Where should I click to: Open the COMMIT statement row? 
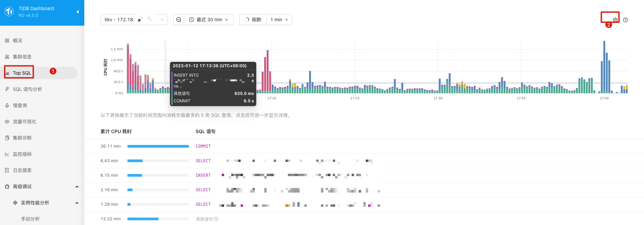203,146
